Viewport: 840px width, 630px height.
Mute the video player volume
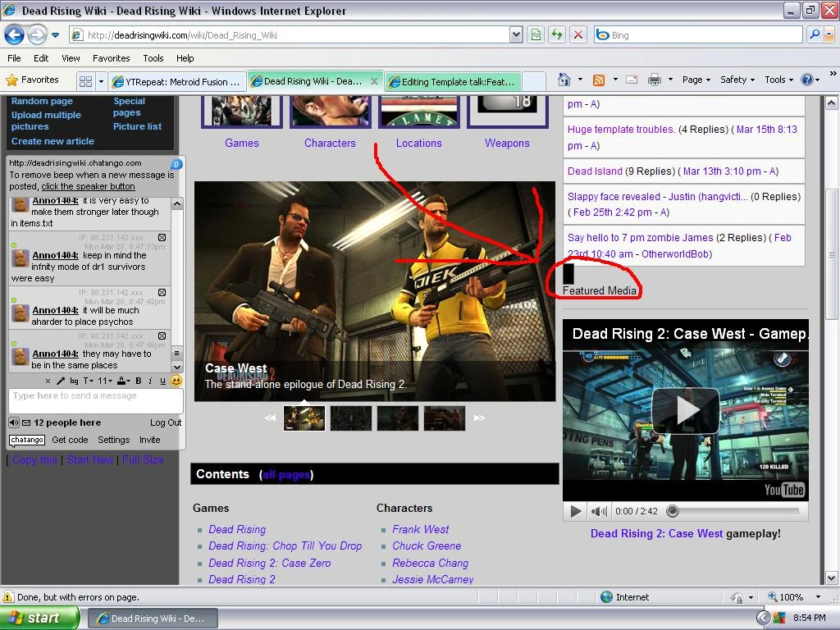coord(598,511)
